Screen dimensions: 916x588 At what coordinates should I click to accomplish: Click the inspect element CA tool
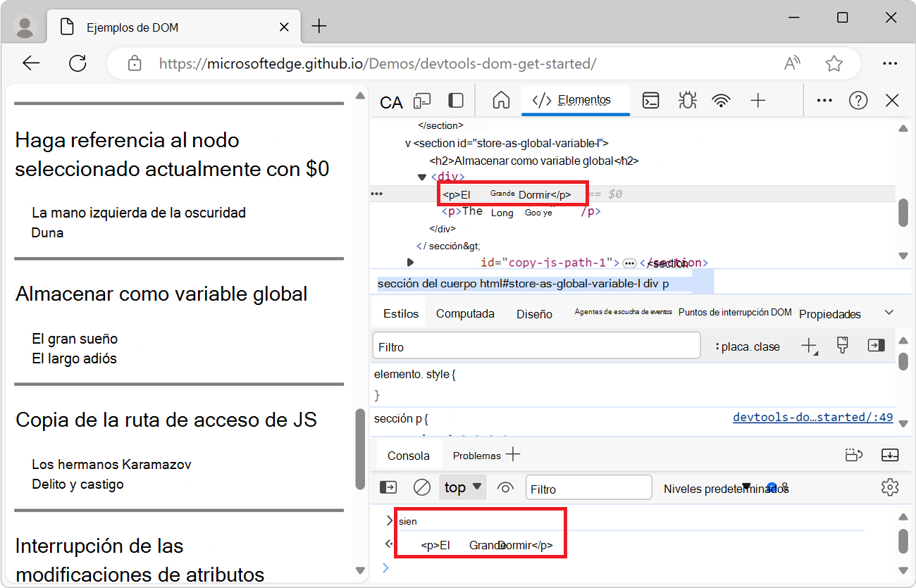pyautogui.click(x=391, y=103)
